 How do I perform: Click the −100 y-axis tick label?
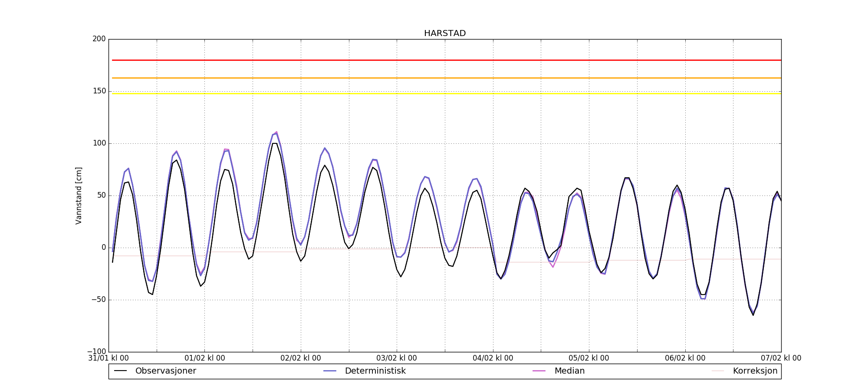[96, 351]
